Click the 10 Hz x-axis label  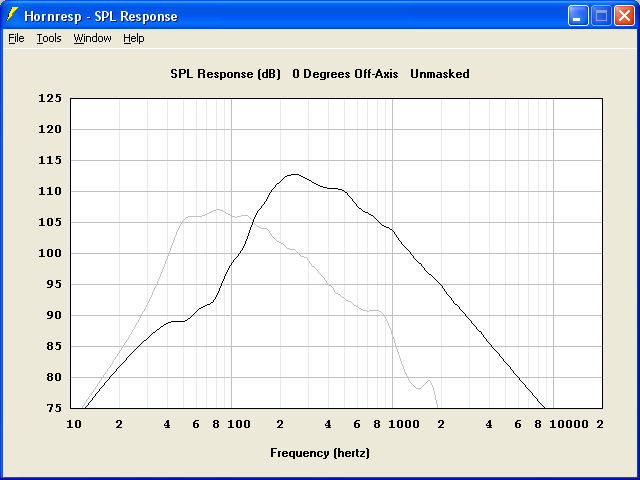point(74,424)
